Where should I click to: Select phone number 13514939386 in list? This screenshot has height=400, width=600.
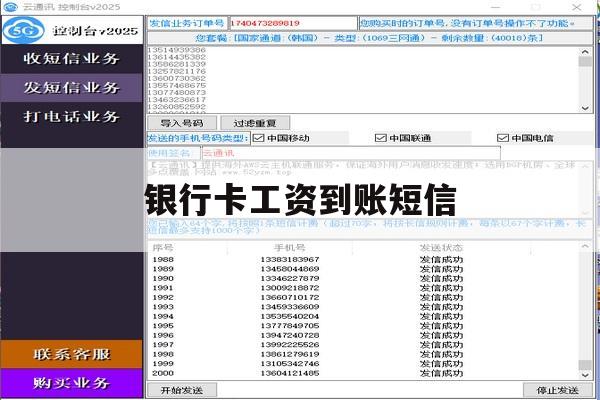tap(176, 50)
